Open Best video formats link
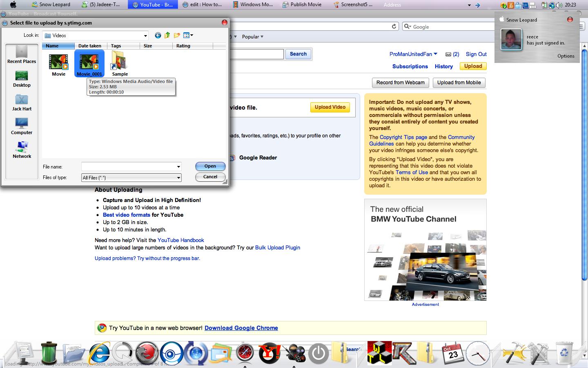Image resolution: width=588 pixels, height=368 pixels. point(127,215)
